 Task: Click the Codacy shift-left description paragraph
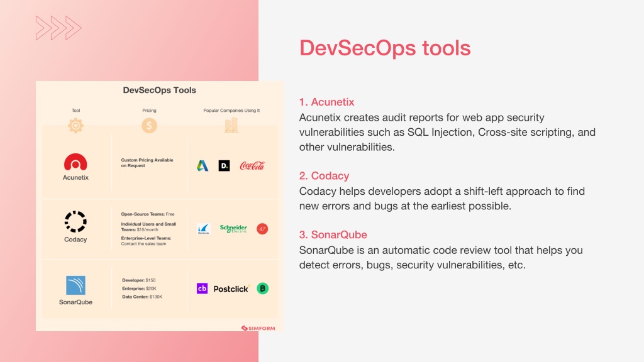442,199
